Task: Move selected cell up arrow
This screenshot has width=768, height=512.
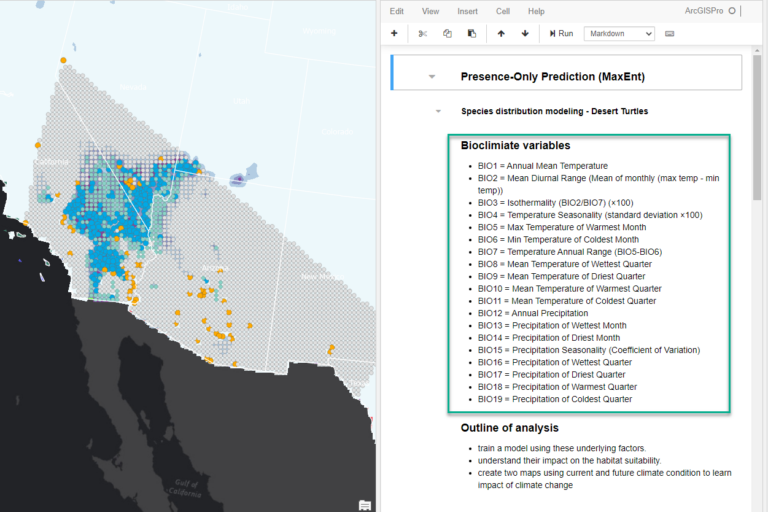Action: (x=501, y=34)
